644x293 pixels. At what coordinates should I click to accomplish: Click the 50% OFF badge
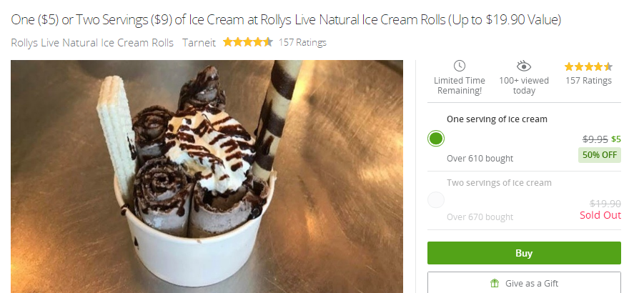tap(600, 155)
